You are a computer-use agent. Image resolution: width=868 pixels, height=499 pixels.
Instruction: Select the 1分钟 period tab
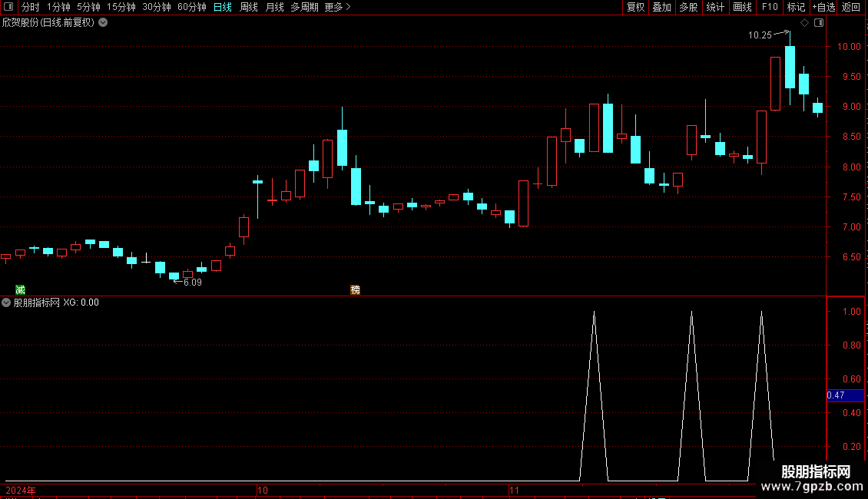pos(58,7)
